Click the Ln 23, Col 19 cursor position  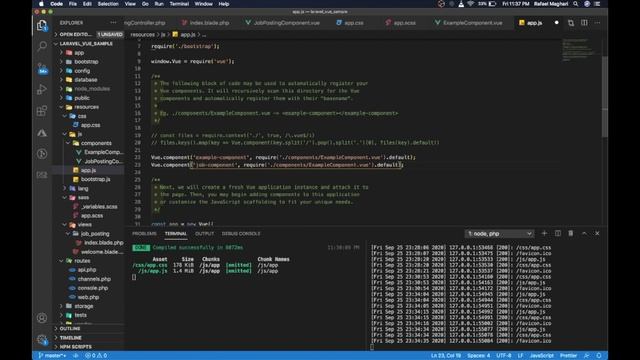pos(446,356)
